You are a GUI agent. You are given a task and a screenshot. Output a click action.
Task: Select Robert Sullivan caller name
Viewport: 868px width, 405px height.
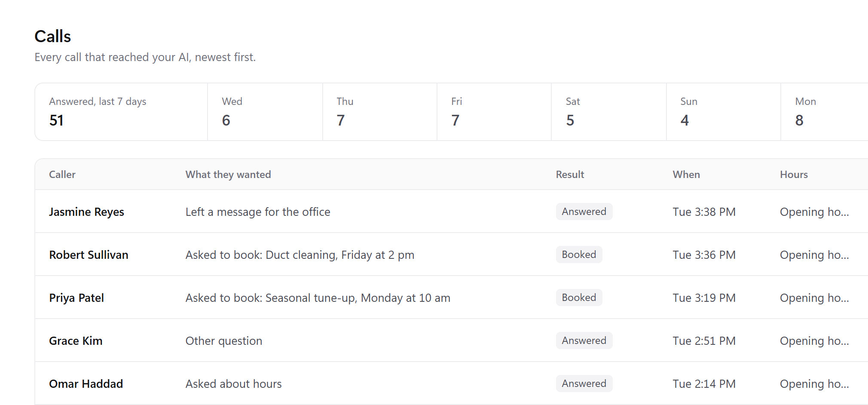tap(89, 255)
